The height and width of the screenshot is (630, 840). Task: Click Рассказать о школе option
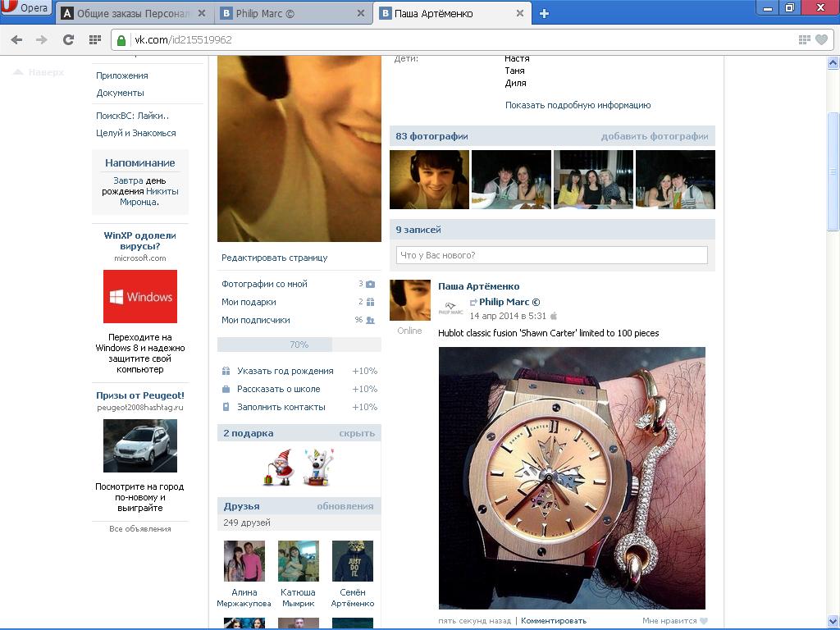[x=279, y=389]
